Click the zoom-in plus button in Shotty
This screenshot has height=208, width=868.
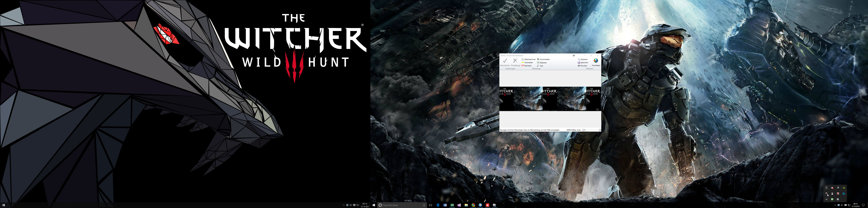click(x=600, y=130)
